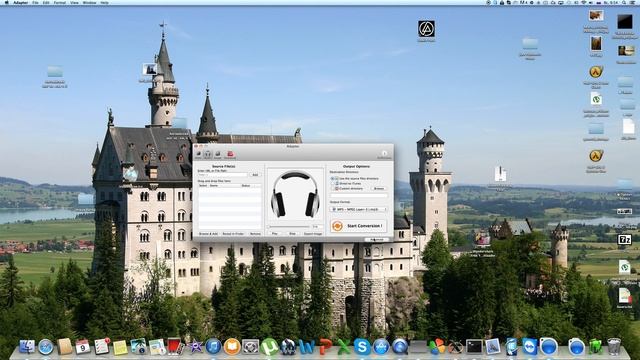
Task: Launch iMovie star icon in dock
Action: coord(195,347)
